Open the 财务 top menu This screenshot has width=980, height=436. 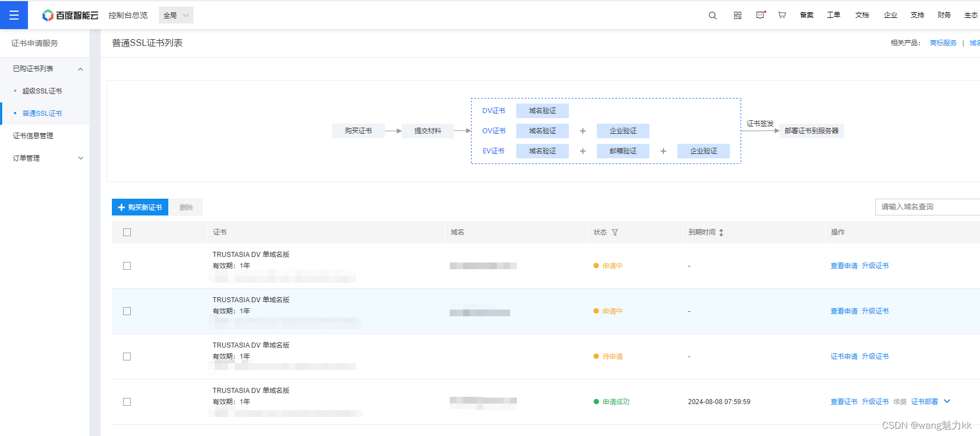tap(944, 15)
